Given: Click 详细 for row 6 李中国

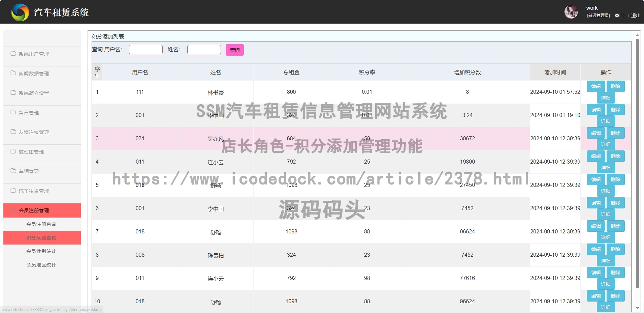Looking at the screenshot, I should pos(606,214).
